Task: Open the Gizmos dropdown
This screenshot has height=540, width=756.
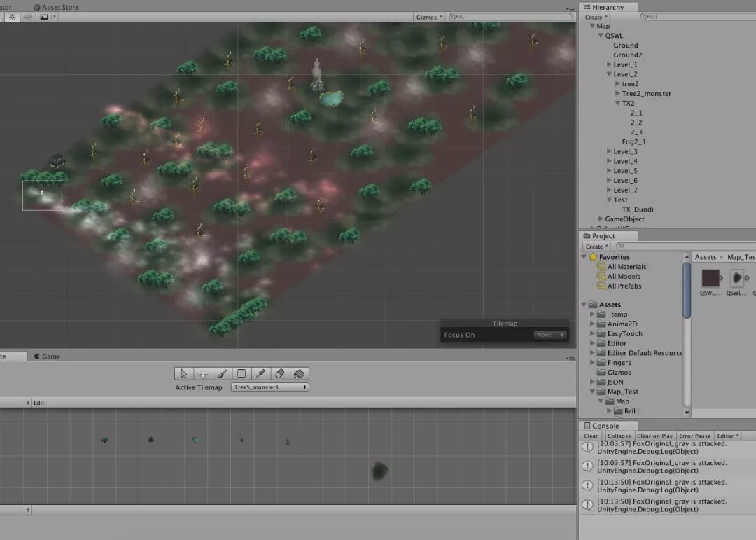Action: coord(428,17)
